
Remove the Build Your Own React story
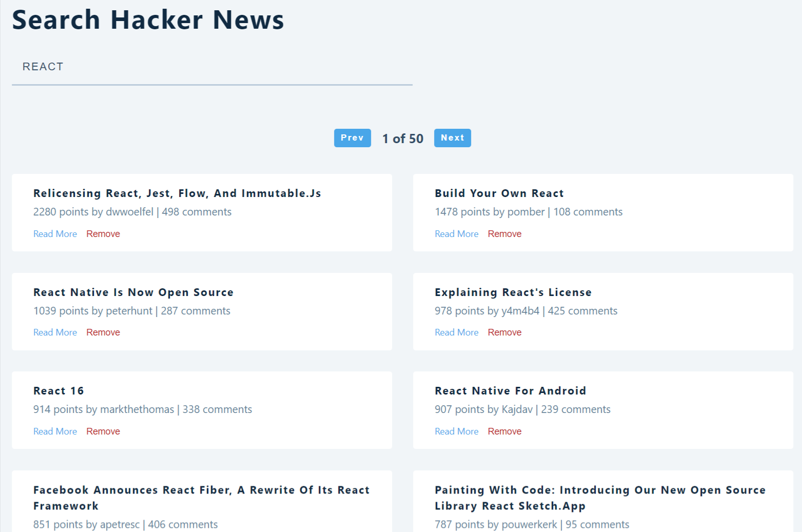pyautogui.click(x=504, y=234)
